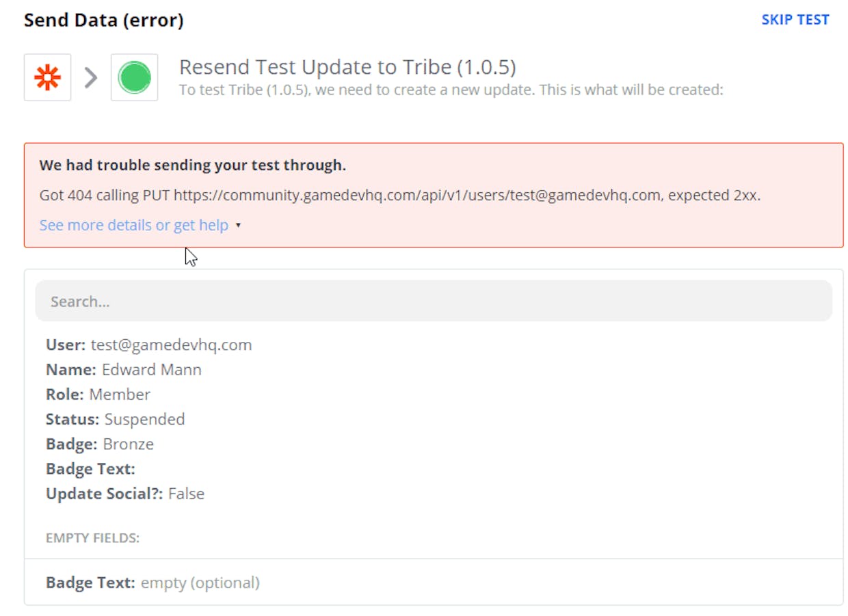Click the orange Zapier asterisk icon
848x616 pixels.
[47, 78]
